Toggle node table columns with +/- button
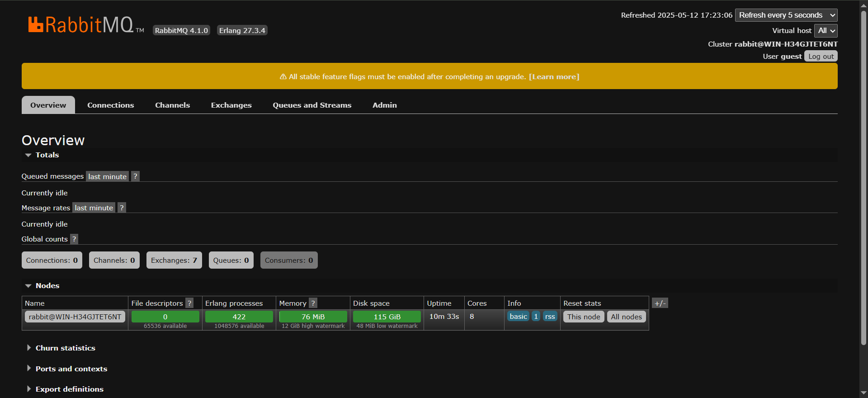868x398 pixels. point(660,303)
